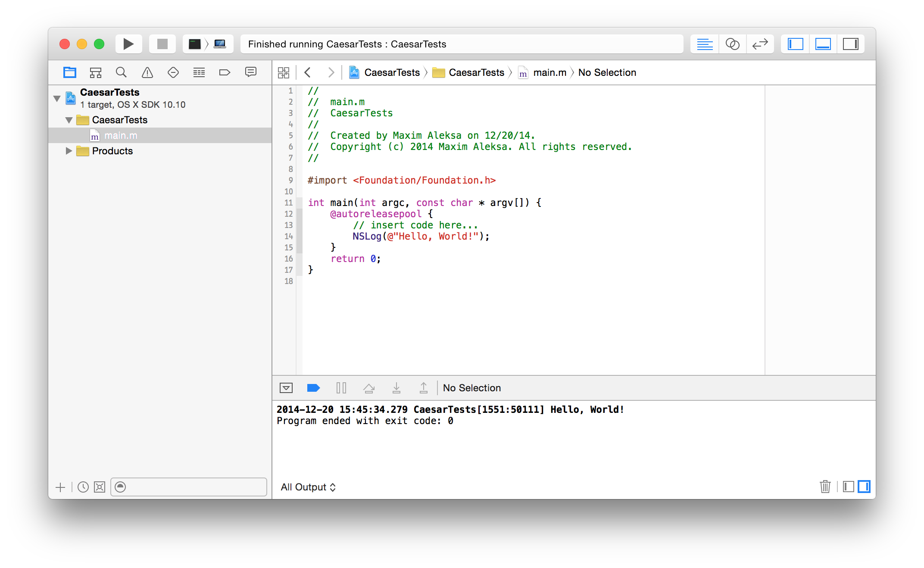Screen dimensions: 924x568
Task: Open the Breakpoint navigator
Action: (x=225, y=72)
